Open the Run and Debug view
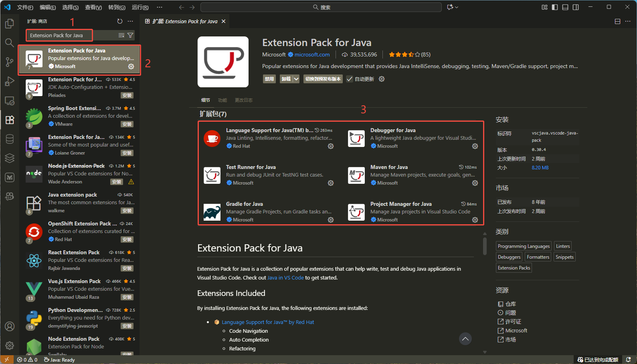Viewport: 637px width, 364px height. 10,81
